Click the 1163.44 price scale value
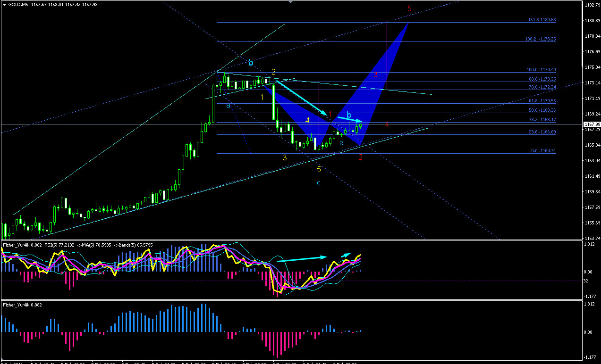This screenshot has width=601, height=364. click(592, 161)
